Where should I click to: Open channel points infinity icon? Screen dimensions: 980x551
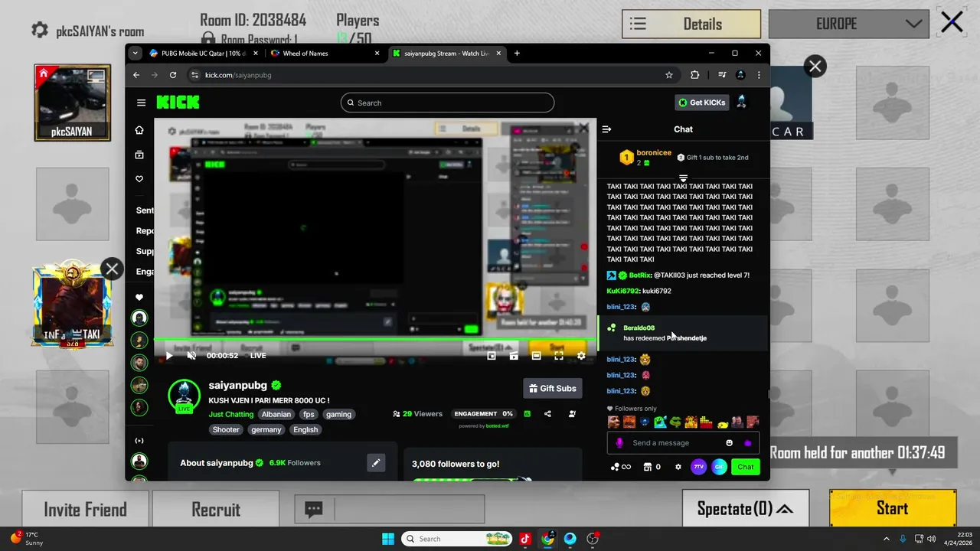[x=620, y=467]
